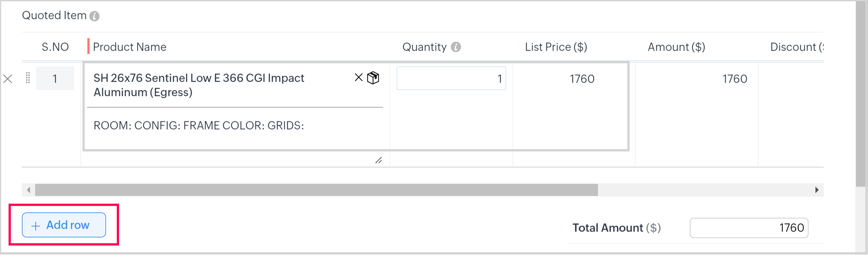Click the Amount value 1760 cell

tap(734, 79)
